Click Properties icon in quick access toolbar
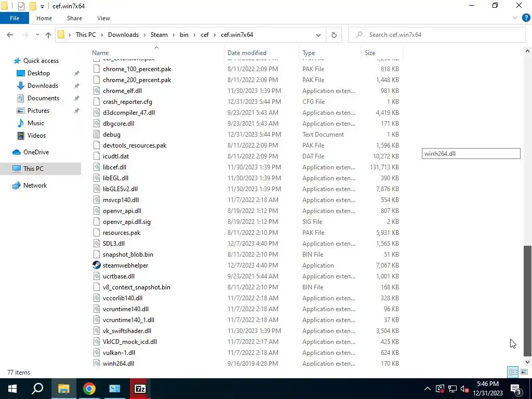 21,6
